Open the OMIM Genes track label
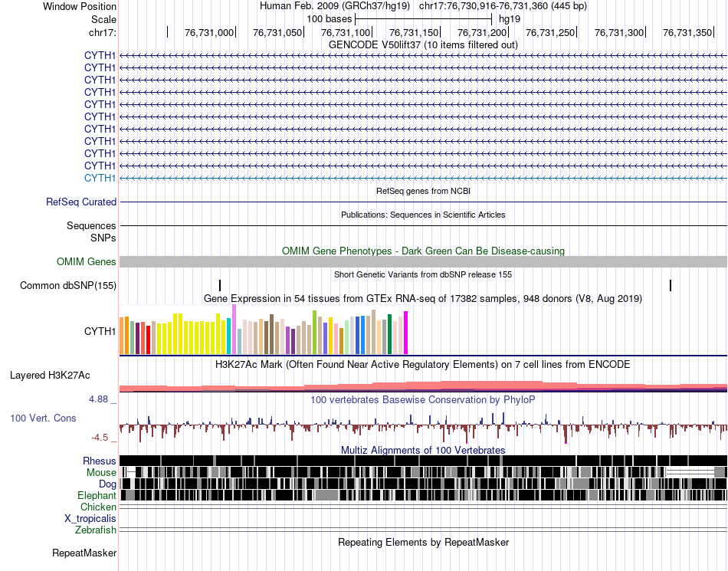This screenshot has width=728, height=571. [x=87, y=262]
